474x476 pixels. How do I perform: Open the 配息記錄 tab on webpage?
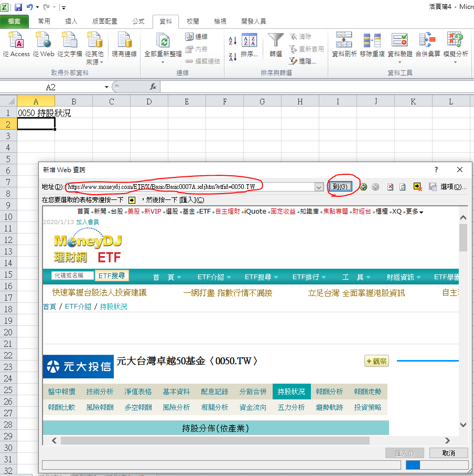coord(214,392)
